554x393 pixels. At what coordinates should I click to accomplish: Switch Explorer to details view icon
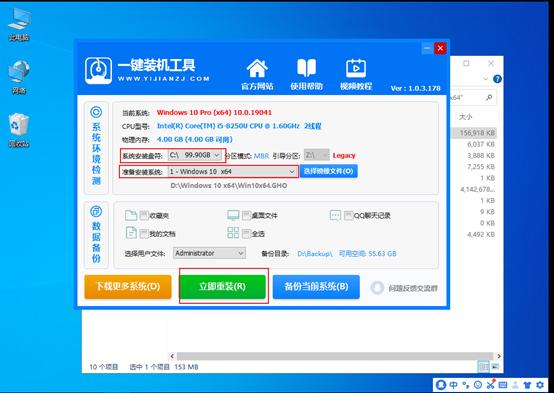[483, 367]
